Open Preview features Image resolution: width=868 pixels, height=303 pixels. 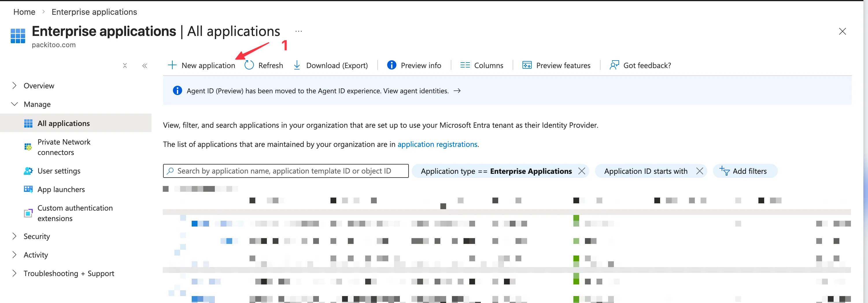pos(527,65)
